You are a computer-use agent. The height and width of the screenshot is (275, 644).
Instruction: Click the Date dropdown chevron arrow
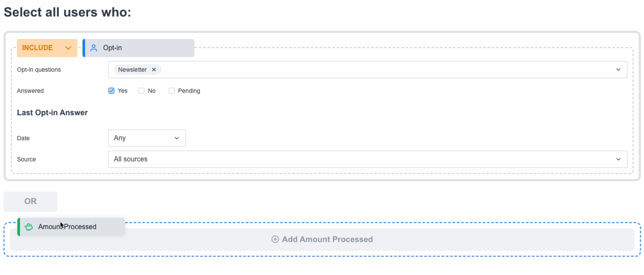pos(177,138)
